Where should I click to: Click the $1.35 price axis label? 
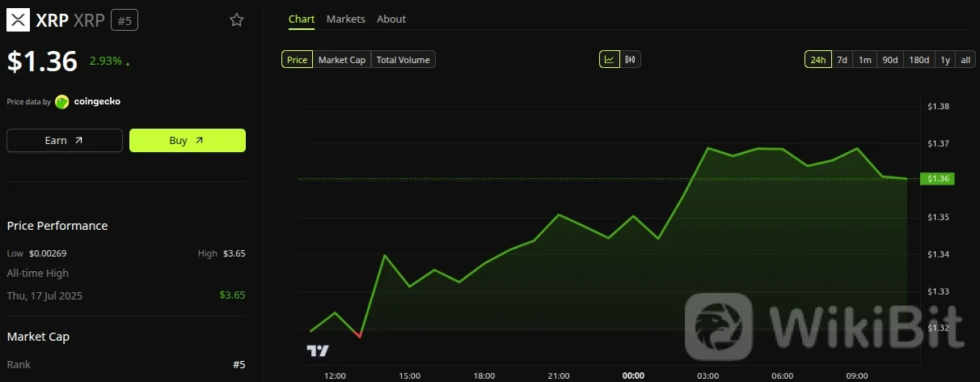tap(939, 217)
